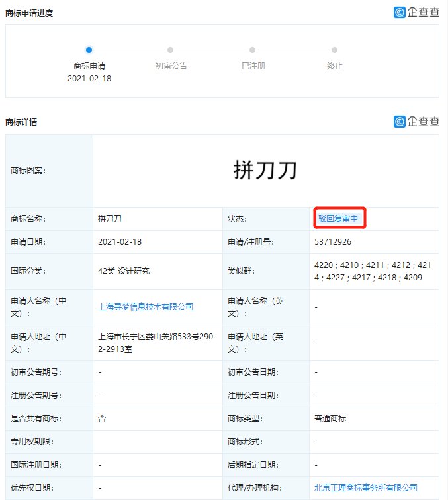Image resolution: width=448 pixels, height=500 pixels.
Task: Select registration number 53712926
Action: (333, 241)
